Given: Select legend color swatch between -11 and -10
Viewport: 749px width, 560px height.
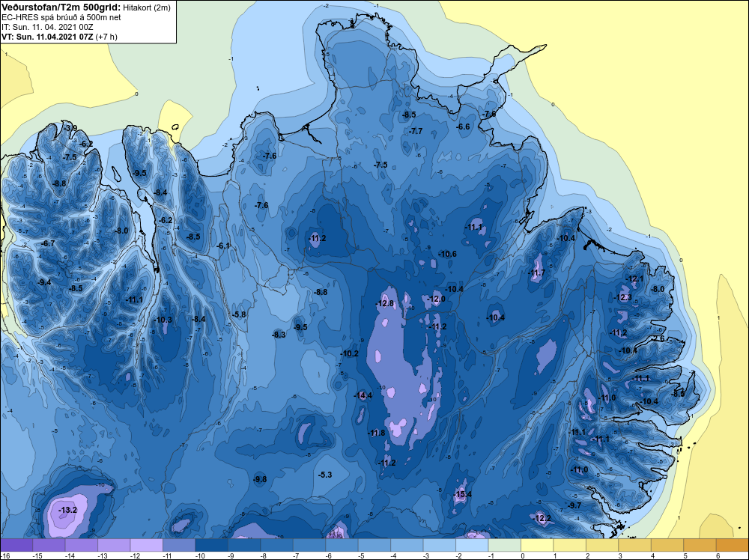Looking at the screenshot, I should coord(179,545).
